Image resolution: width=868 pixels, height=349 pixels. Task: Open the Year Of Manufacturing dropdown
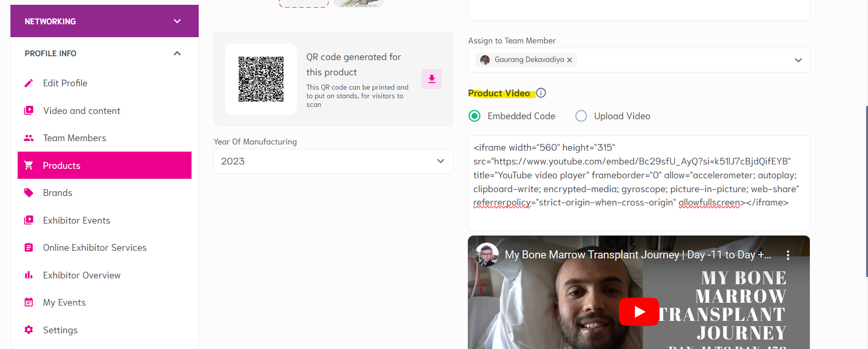(x=441, y=161)
